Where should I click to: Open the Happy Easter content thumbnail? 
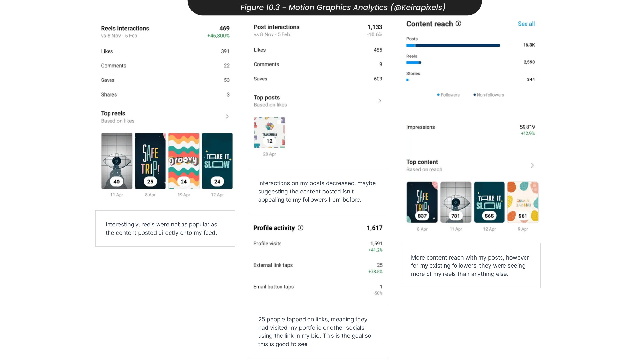click(523, 202)
